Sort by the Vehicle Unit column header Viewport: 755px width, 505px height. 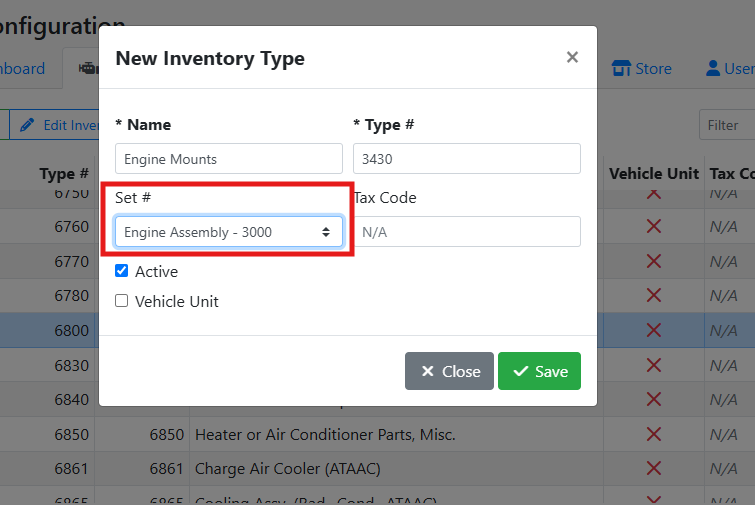point(653,173)
